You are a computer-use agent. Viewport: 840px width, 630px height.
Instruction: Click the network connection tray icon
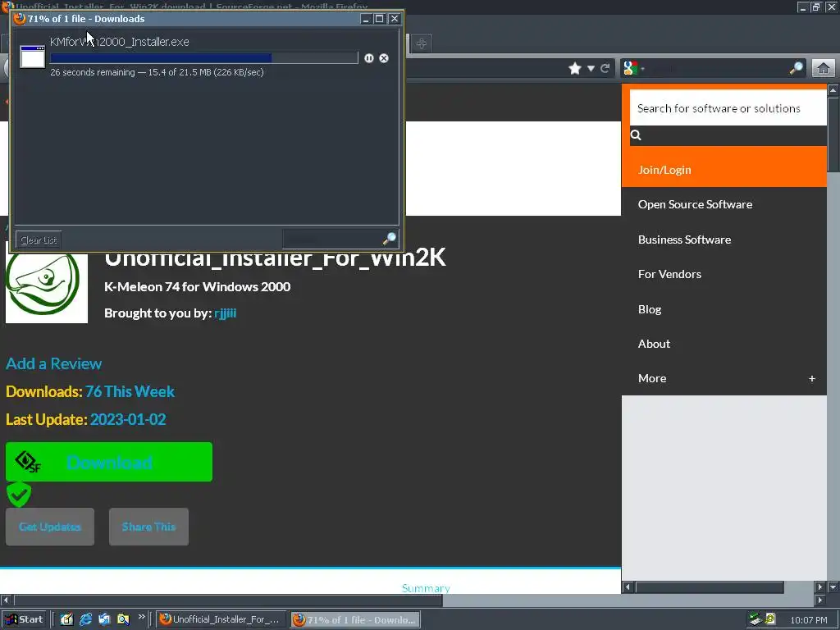tap(756, 619)
